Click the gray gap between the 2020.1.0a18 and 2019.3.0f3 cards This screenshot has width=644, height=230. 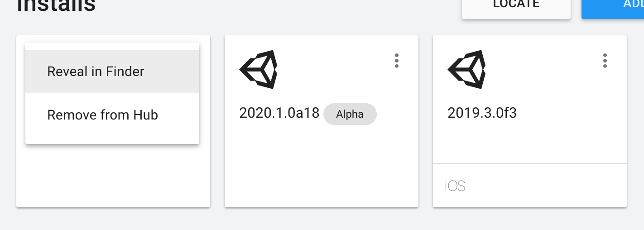(426, 121)
